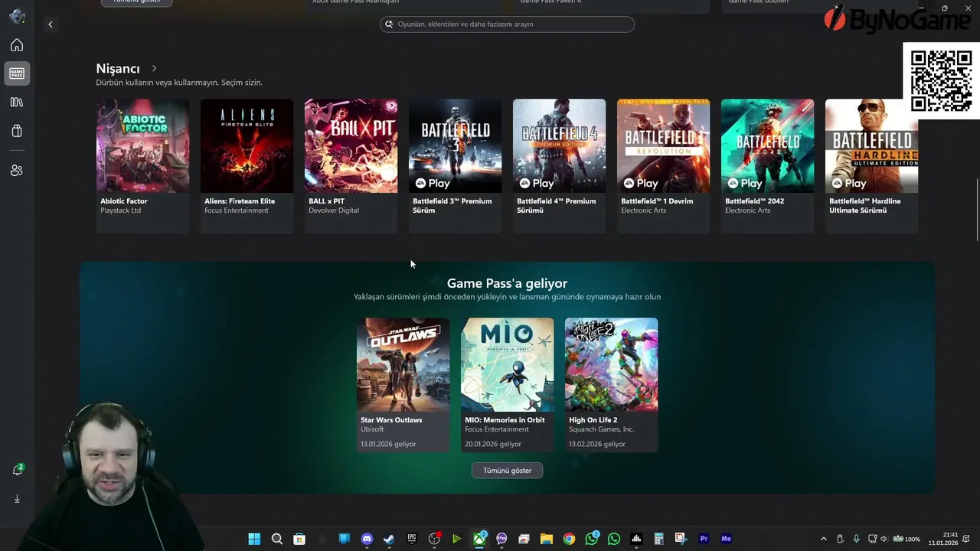980x551 pixels.
Task: Open Microsoft Store from the taskbar
Action: (x=299, y=539)
